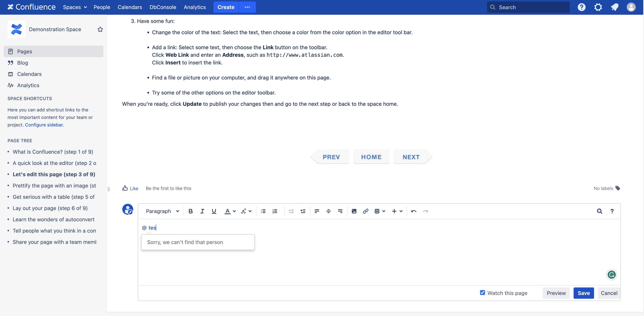The image size is (644, 316).
Task: Go to Blog in sidebar
Action: 23,63
